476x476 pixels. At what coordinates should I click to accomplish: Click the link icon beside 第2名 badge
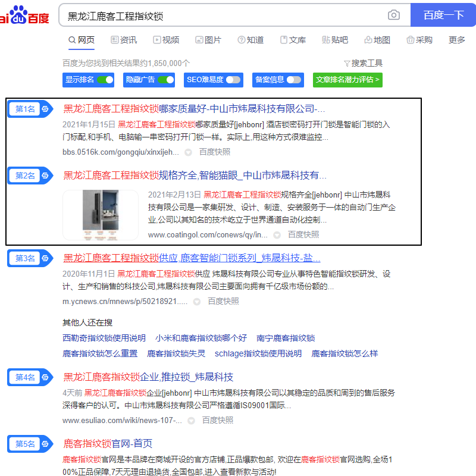pos(45,176)
